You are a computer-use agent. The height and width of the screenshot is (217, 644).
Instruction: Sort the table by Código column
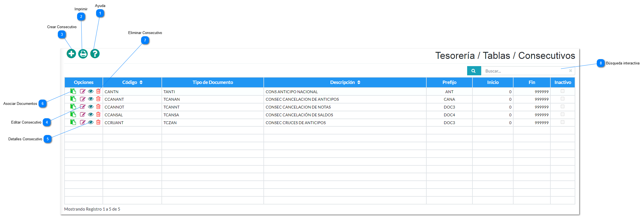click(132, 82)
